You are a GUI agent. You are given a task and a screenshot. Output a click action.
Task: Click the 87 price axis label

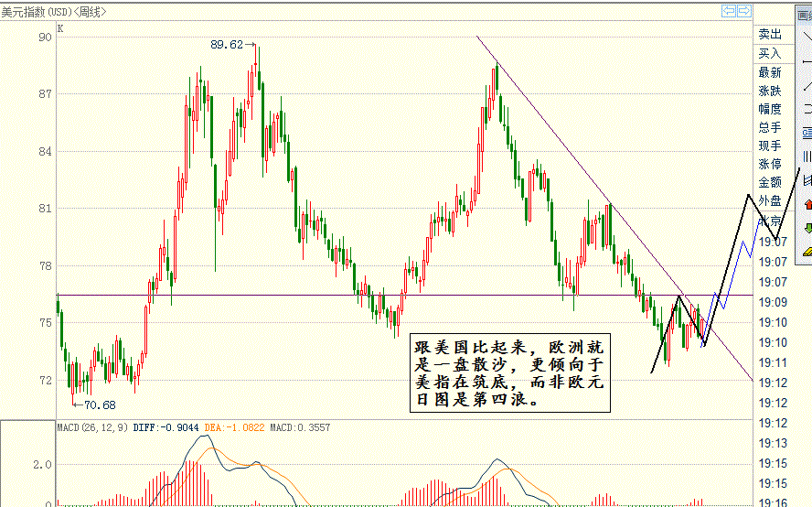pos(45,94)
